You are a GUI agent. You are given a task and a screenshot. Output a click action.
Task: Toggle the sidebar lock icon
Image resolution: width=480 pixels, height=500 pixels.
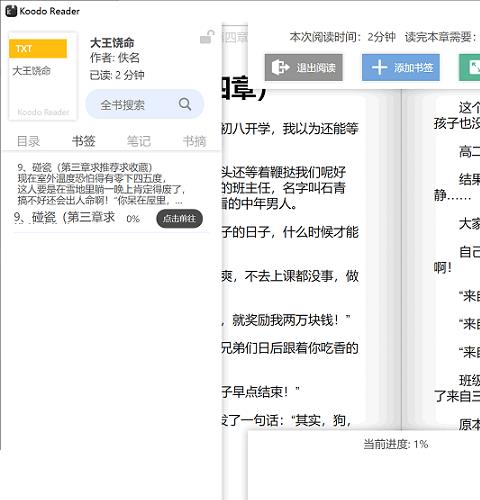207,37
